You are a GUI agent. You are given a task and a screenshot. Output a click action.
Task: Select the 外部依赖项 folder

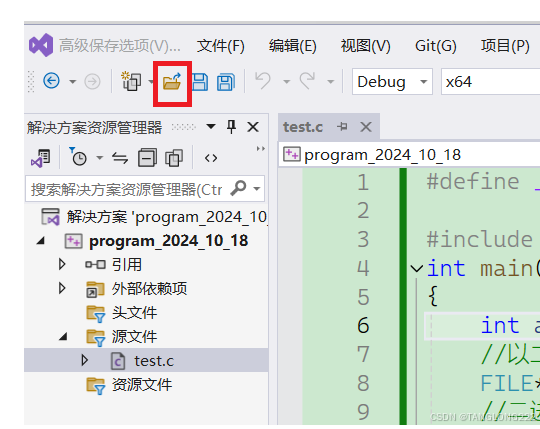[149, 289]
